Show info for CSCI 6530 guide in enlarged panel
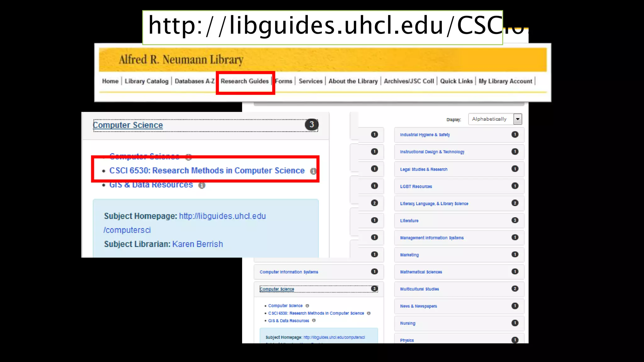 point(313,171)
